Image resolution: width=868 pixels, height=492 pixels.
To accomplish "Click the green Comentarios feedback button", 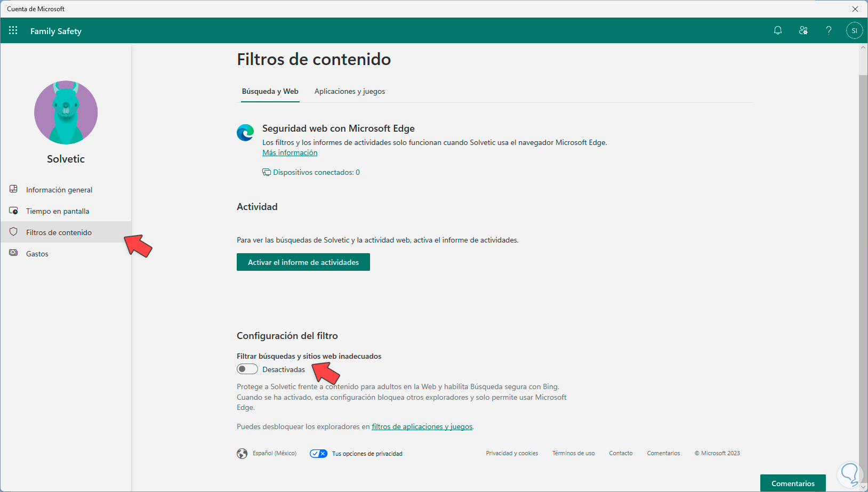I will [x=793, y=483].
